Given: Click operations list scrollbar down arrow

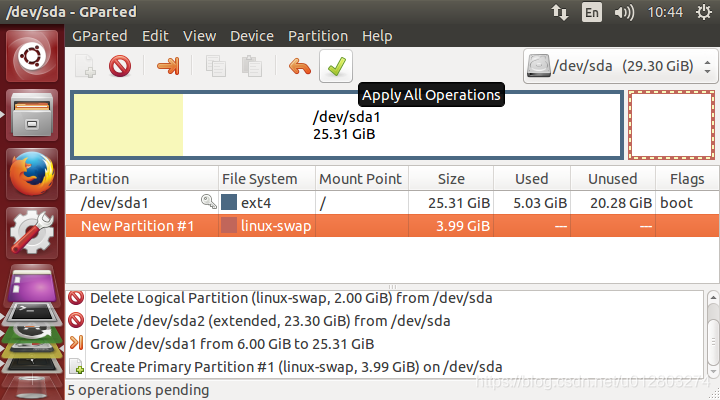Looking at the screenshot, I should pyautogui.click(x=713, y=371).
